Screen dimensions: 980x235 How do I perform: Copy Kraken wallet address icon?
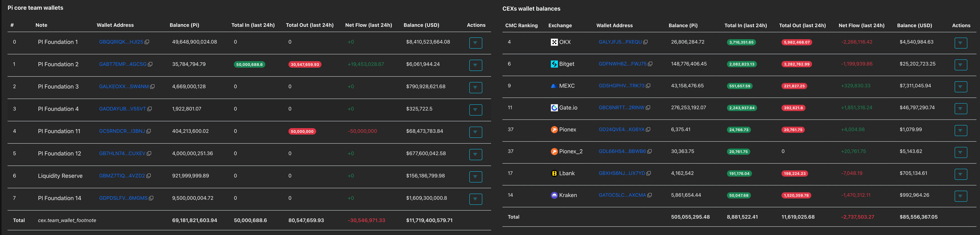point(649,195)
